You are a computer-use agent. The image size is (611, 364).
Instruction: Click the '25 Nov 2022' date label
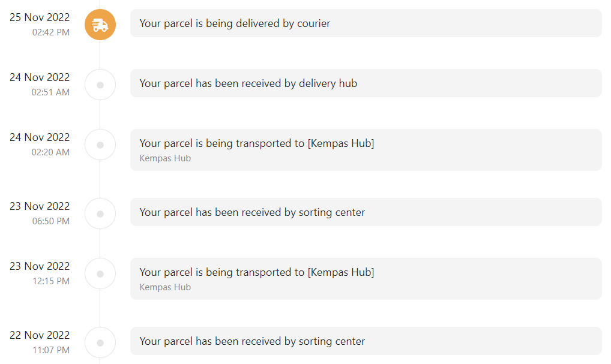pyautogui.click(x=40, y=17)
